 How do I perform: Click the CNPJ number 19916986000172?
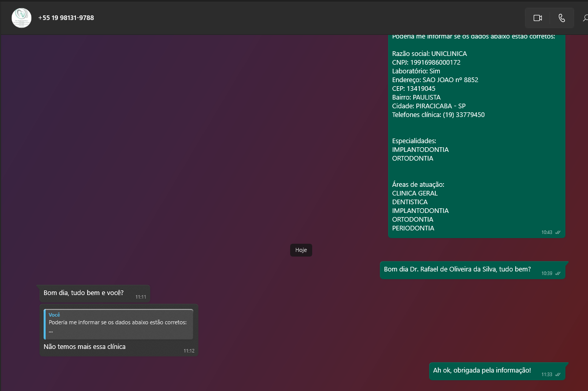(x=435, y=63)
